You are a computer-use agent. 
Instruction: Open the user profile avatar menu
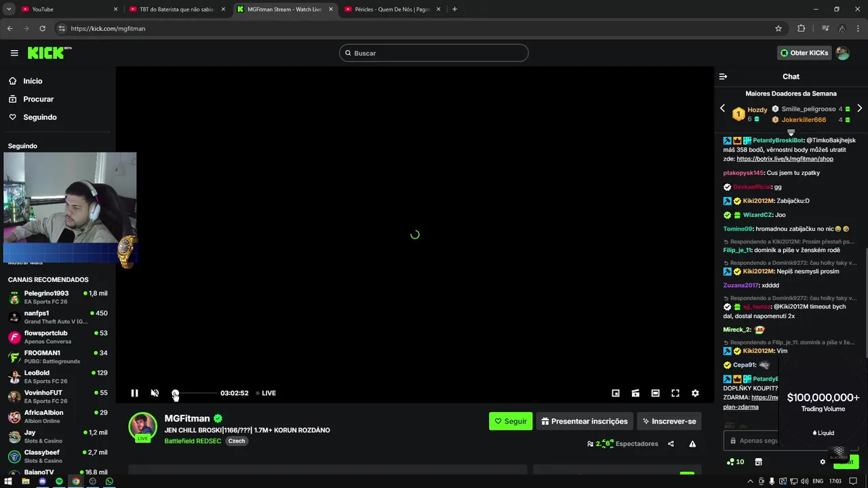(843, 53)
